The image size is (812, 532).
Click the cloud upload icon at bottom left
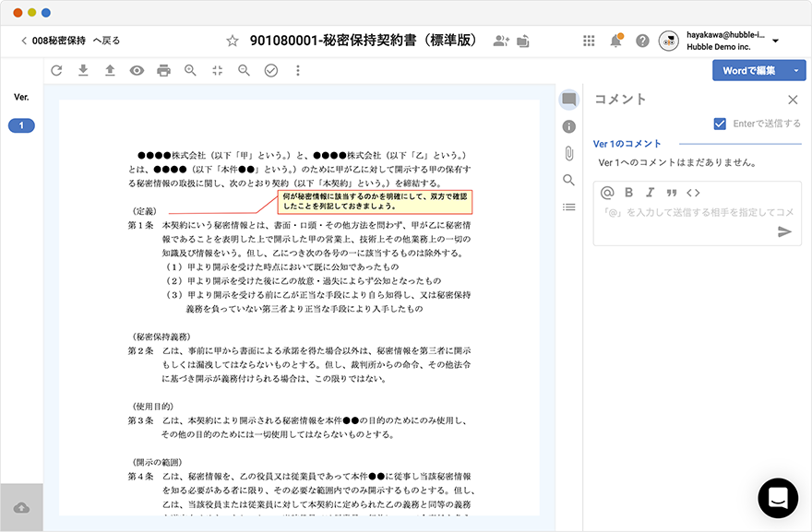(21, 508)
